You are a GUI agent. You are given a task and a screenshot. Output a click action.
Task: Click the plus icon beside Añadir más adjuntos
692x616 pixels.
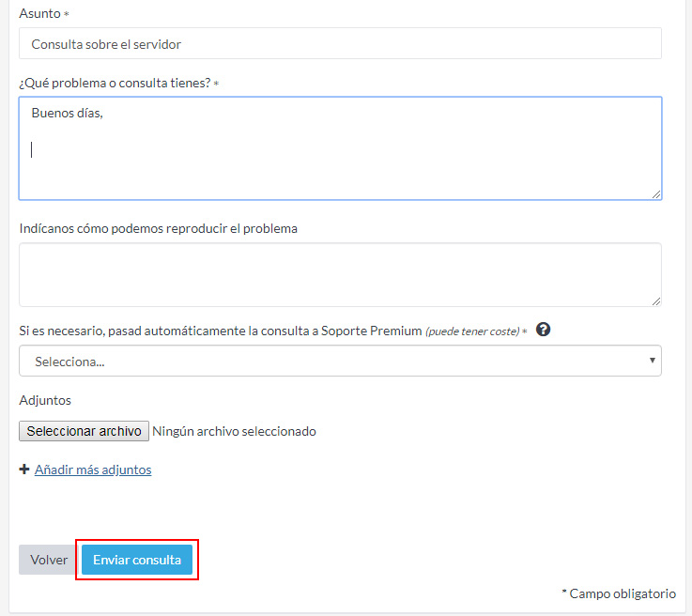click(x=24, y=470)
